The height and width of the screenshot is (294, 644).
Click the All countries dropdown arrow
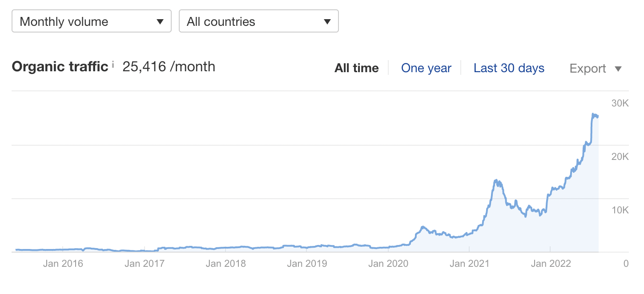coord(327,22)
